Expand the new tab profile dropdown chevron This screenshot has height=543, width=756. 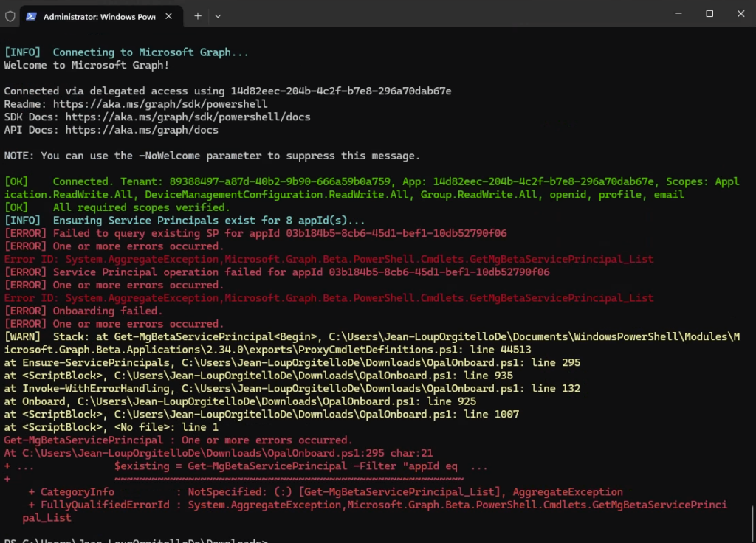point(218,15)
